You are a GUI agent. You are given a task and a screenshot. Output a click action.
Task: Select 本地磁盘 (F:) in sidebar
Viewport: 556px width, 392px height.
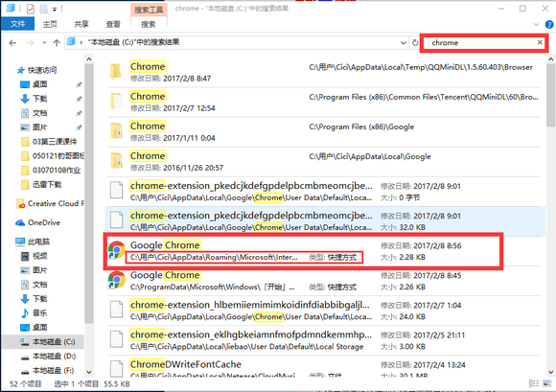click(x=53, y=371)
